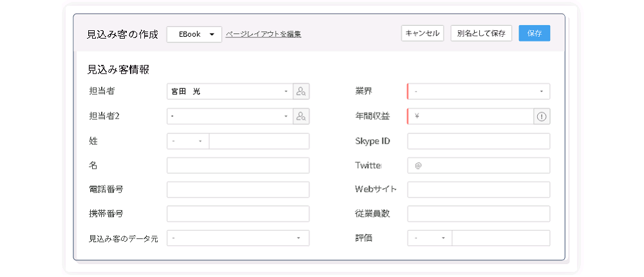Click the info icon beside 年間収益

(542, 117)
